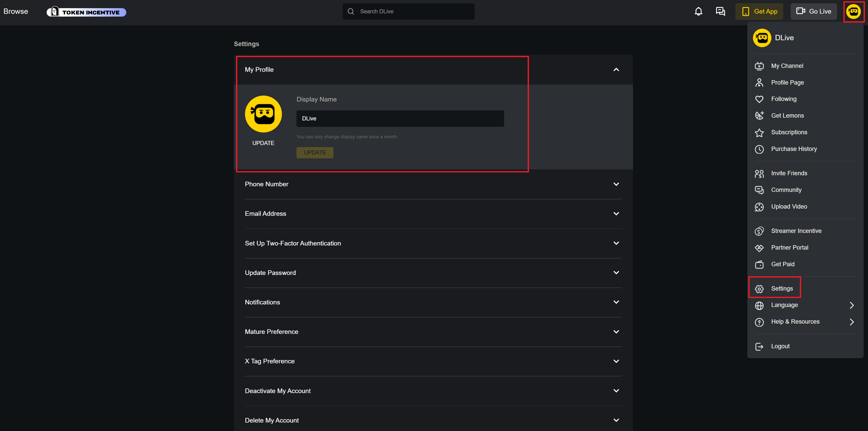This screenshot has height=431, width=868.
Task: Select Get Lemons menu entry
Action: coord(787,116)
